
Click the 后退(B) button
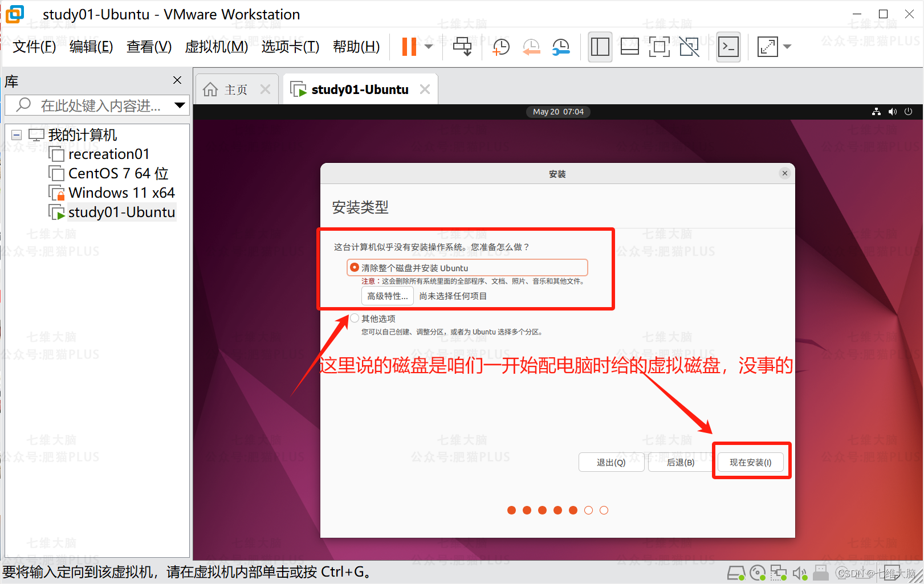(680, 462)
